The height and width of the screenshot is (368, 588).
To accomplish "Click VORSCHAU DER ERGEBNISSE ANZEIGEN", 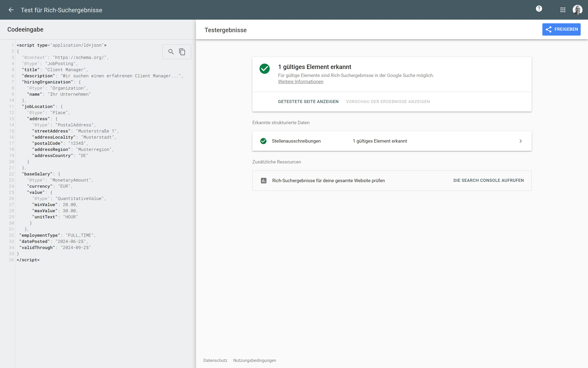I will pyautogui.click(x=388, y=102).
